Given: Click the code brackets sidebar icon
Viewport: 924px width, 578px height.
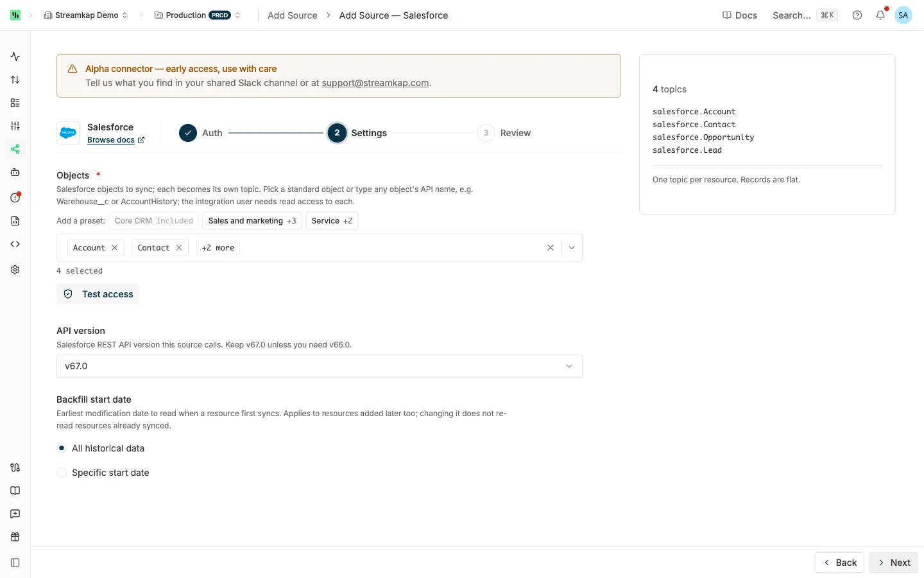Looking at the screenshot, I should [15, 244].
